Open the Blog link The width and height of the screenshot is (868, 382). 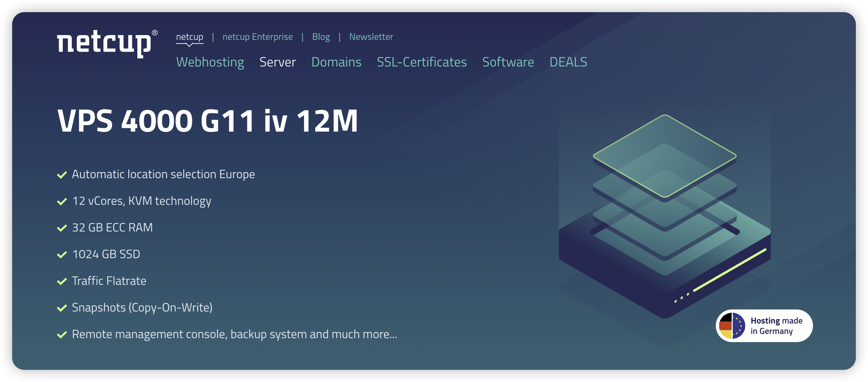pyautogui.click(x=321, y=36)
